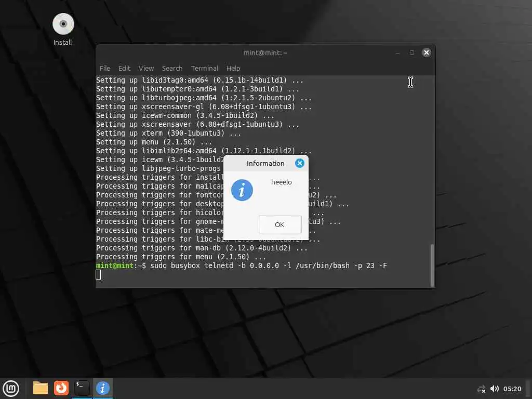Click the 'Setting up libutempter0:amd64' line
Viewport: 532px width, 399px height.
[x=197, y=89]
